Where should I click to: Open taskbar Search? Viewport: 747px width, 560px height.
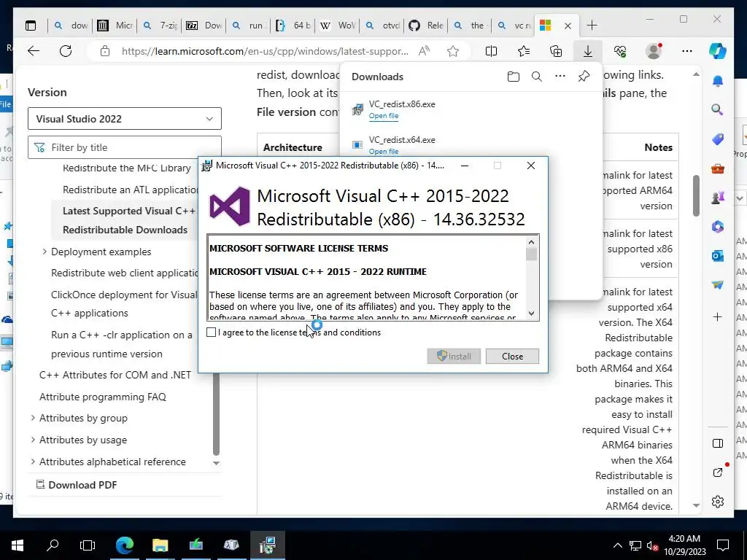(53, 545)
